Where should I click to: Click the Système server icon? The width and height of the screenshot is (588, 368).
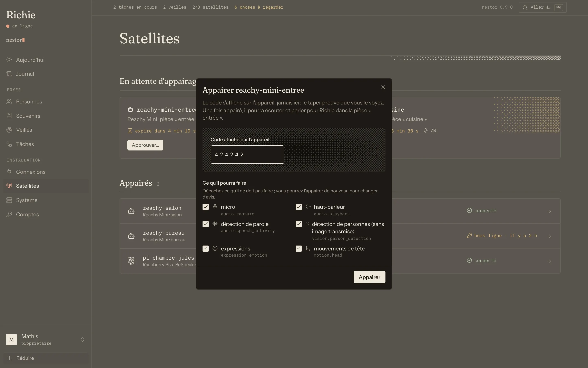9,200
